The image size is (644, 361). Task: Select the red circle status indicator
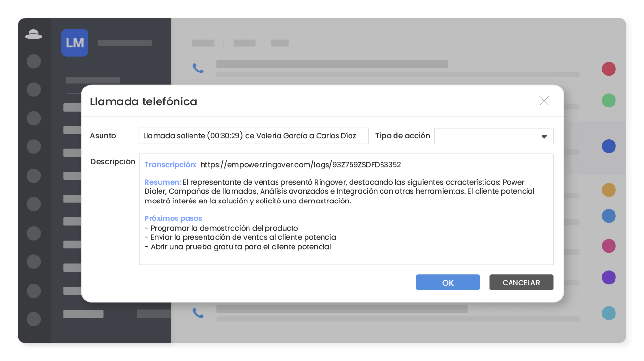609,69
